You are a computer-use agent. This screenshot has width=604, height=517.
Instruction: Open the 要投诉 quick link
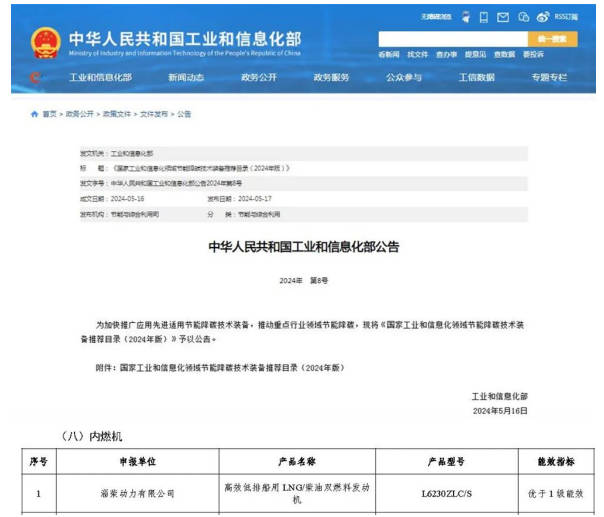tap(533, 54)
